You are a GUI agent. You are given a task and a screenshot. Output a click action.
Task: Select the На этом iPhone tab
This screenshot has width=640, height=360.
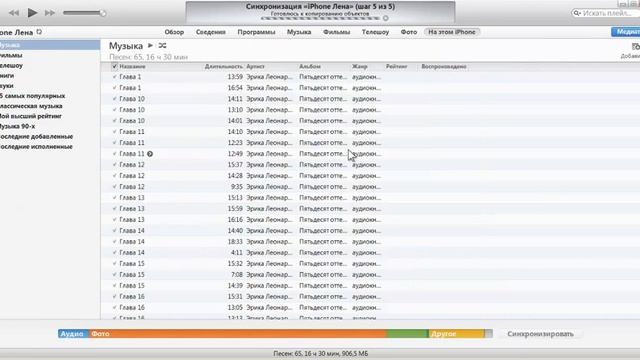click(x=452, y=32)
